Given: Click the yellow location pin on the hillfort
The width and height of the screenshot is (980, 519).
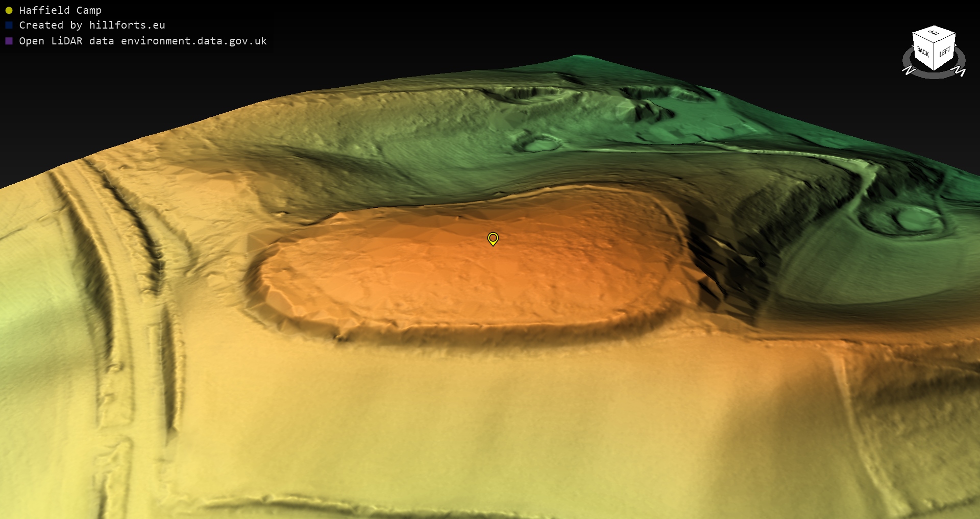Looking at the screenshot, I should 493,238.
